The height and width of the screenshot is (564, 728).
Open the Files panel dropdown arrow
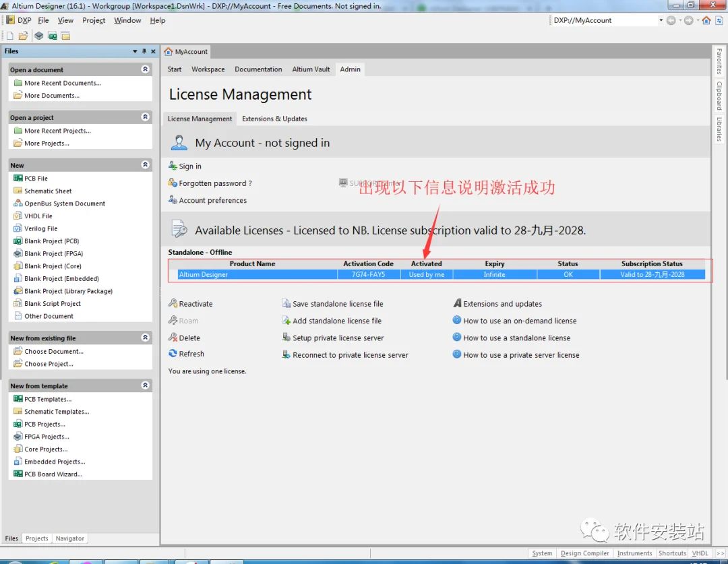(x=135, y=51)
